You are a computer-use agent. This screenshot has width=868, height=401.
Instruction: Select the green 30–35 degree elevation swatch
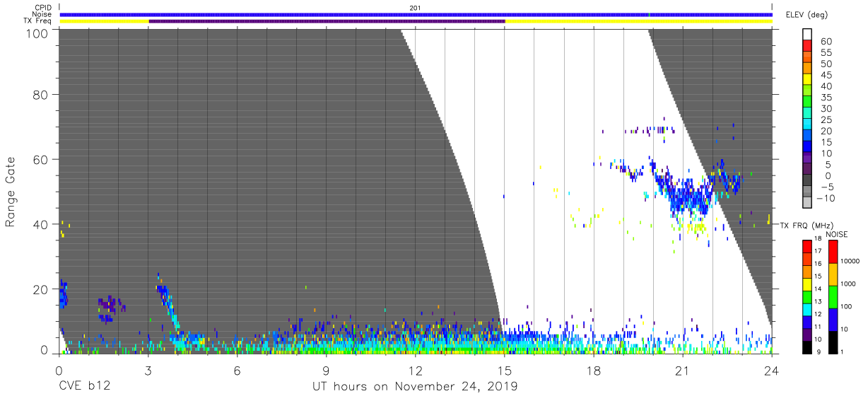[x=807, y=103]
